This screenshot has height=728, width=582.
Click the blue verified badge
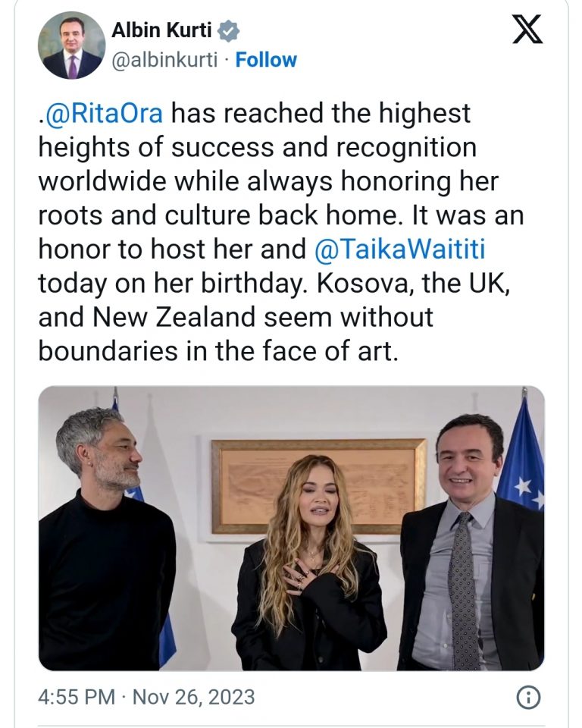[229, 31]
